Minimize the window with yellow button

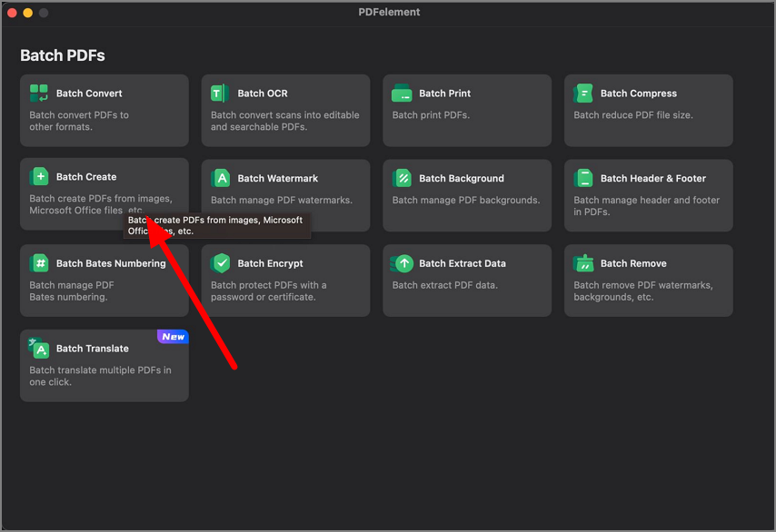[28, 13]
